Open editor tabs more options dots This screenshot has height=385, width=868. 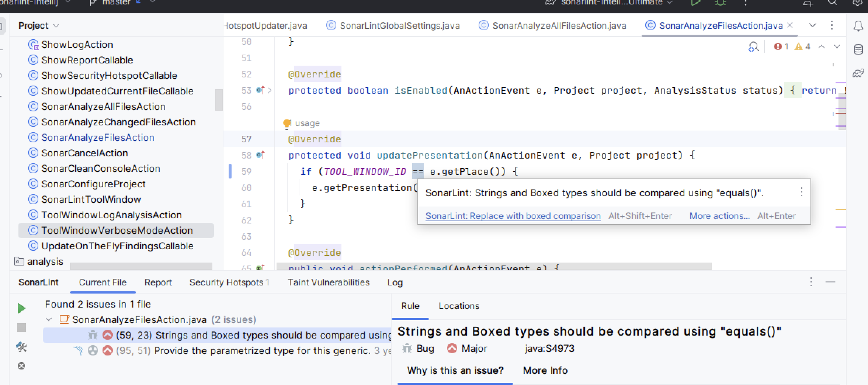pyautogui.click(x=831, y=25)
